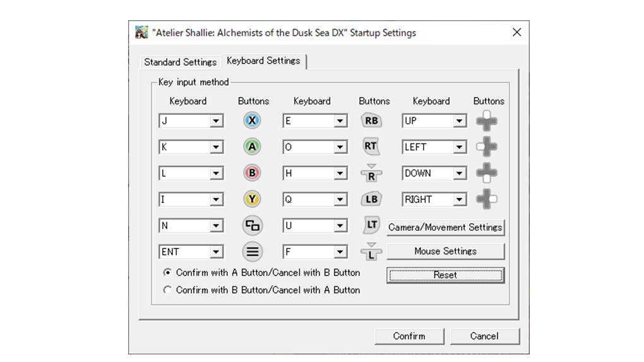Click the red B button icon
The width and height of the screenshot is (644, 362).
(252, 173)
